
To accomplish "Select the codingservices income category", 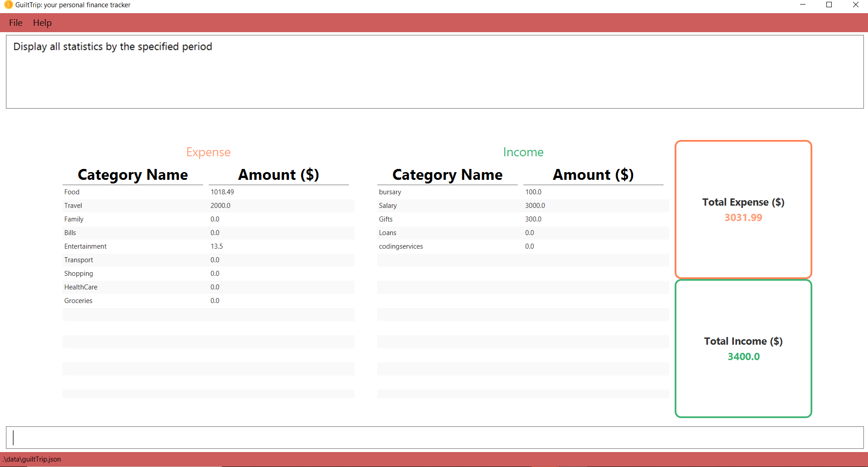I will point(401,246).
